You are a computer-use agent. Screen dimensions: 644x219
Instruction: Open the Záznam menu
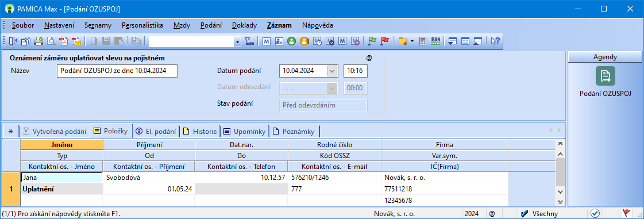point(279,25)
